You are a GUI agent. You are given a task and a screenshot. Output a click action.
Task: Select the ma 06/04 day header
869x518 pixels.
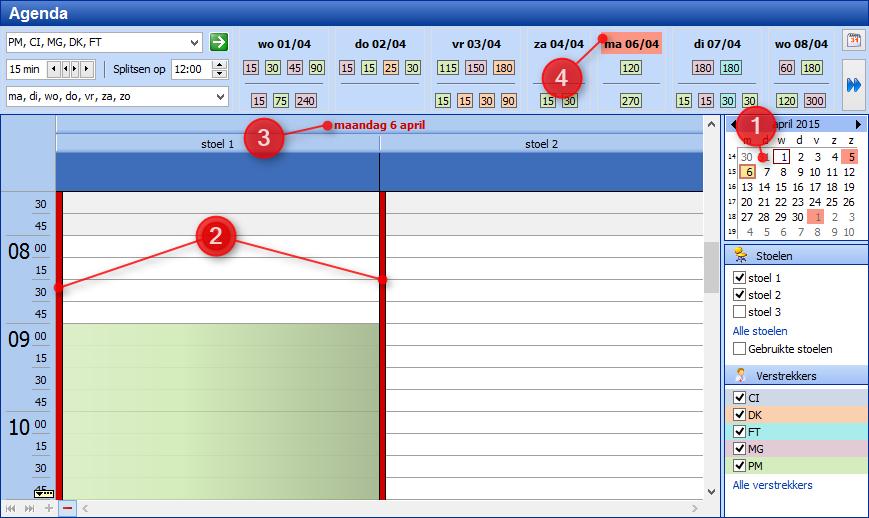click(x=631, y=44)
